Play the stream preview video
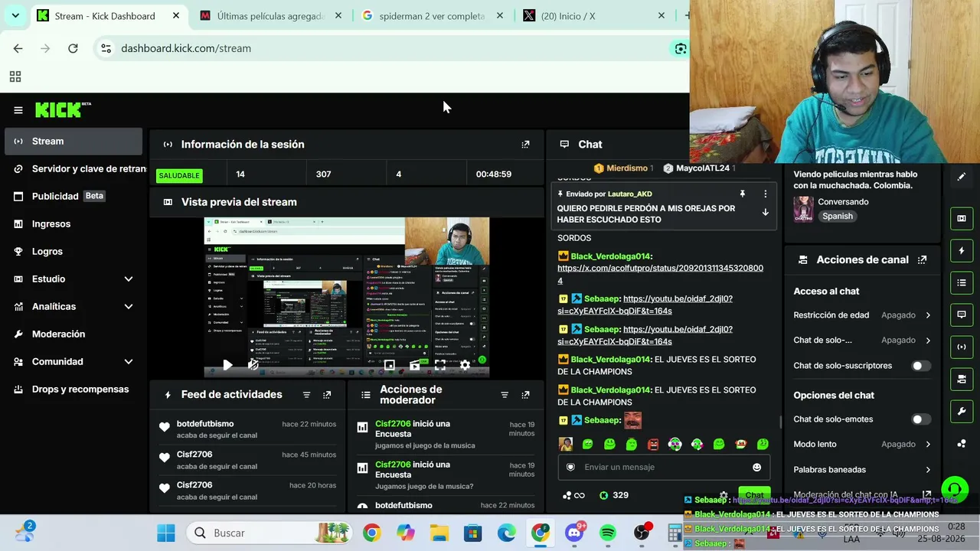Viewport: 980px width, 551px height. (227, 365)
